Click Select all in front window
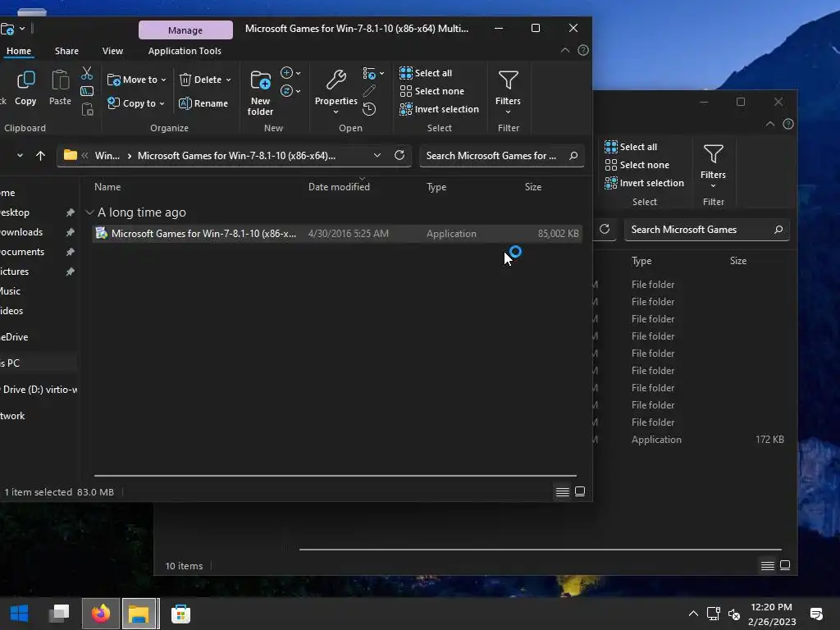Viewport: 840px width, 630px height. (x=426, y=73)
